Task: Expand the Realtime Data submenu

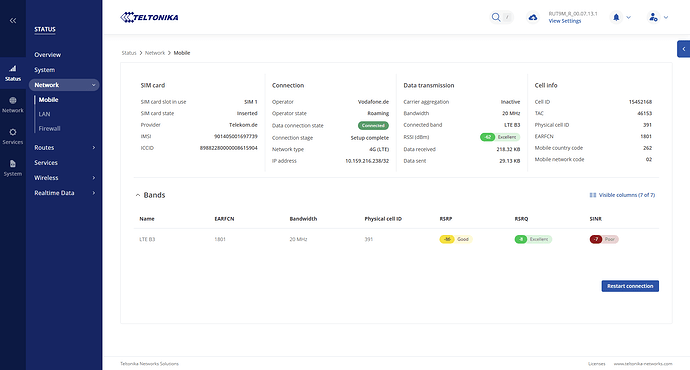Action: coord(64,193)
